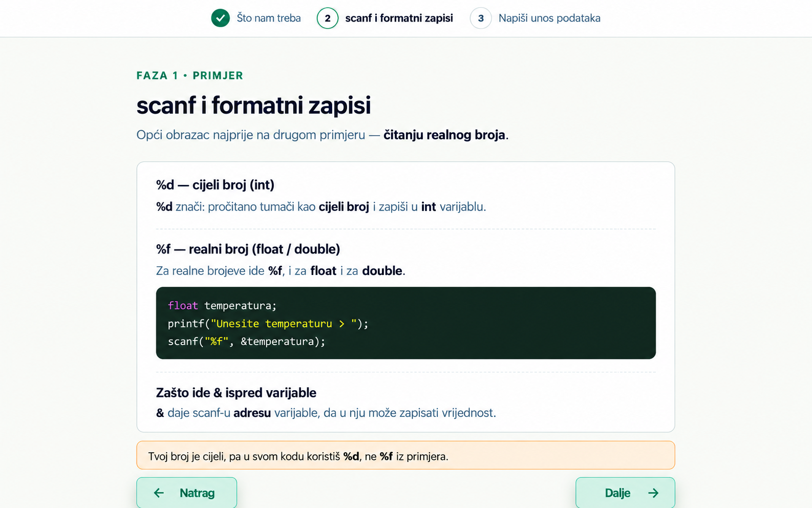
Task: Click 'FAZA 1 • PRIMJER' label
Action: pyautogui.click(x=190, y=75)
